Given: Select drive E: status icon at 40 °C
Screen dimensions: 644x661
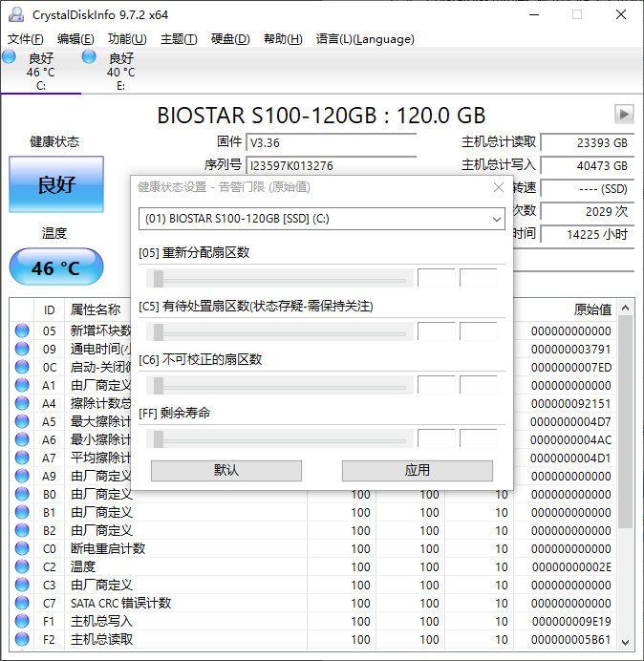Looking at the screenshot, I should [x=89, y=56].
